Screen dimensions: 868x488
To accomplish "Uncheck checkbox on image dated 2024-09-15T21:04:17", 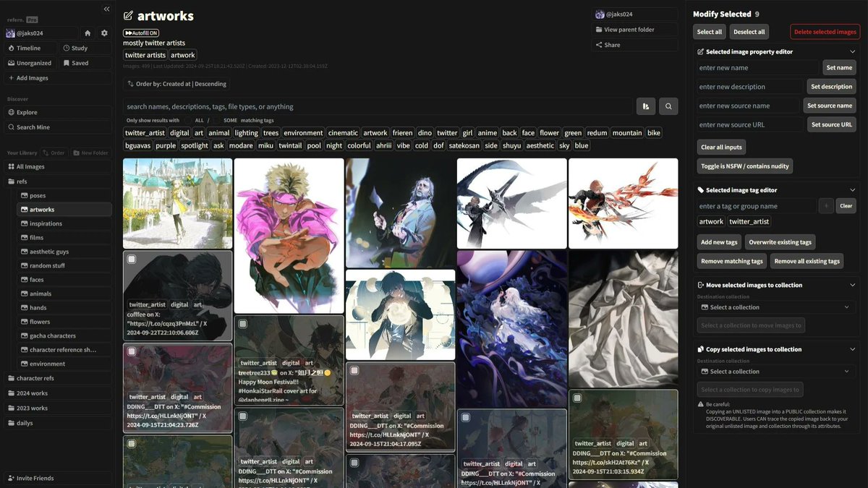I will click(x=354, y=370).
